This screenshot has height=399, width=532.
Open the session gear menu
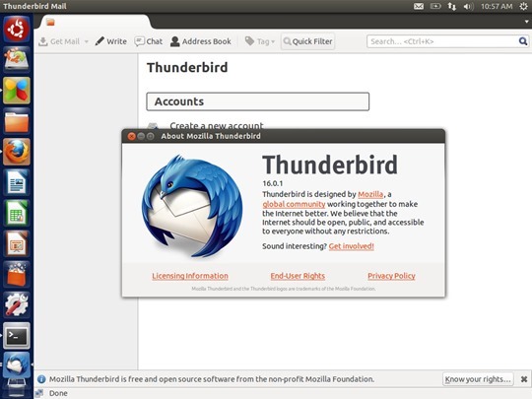523,6
